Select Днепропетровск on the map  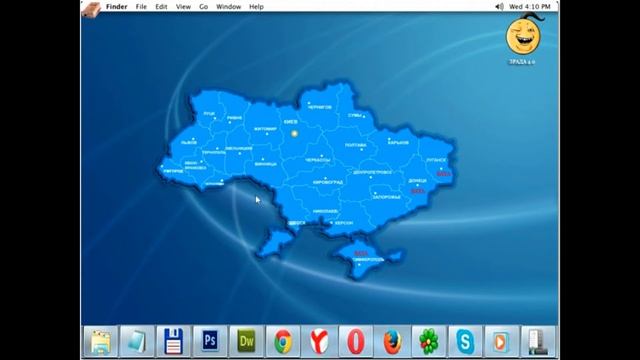click(372, 172)
